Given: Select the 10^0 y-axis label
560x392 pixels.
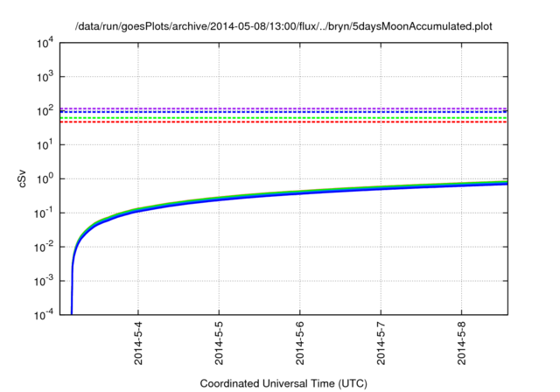Looking at the screenshot, I should pyautogui.click(x=45, y=178).
